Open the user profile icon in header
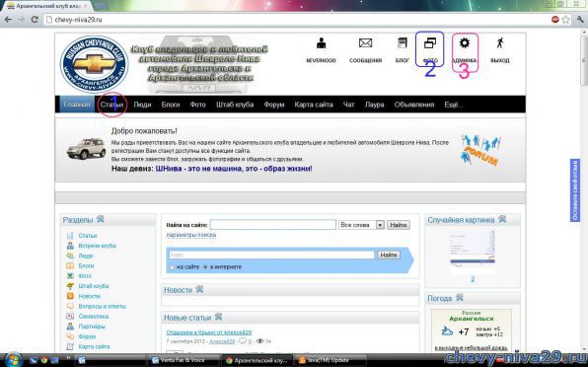The image size is (588, 367). pyautogui.click(x=321, y=43)
